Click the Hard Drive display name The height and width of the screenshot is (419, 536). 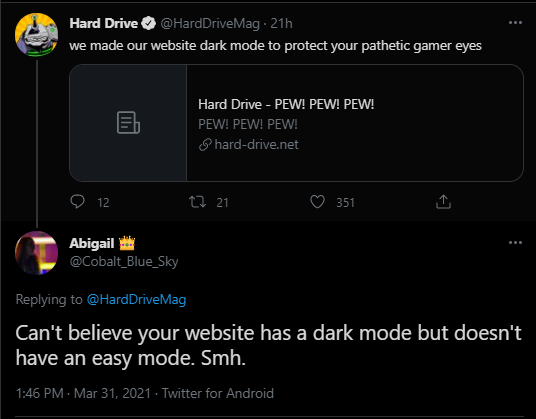pos(104,24)
